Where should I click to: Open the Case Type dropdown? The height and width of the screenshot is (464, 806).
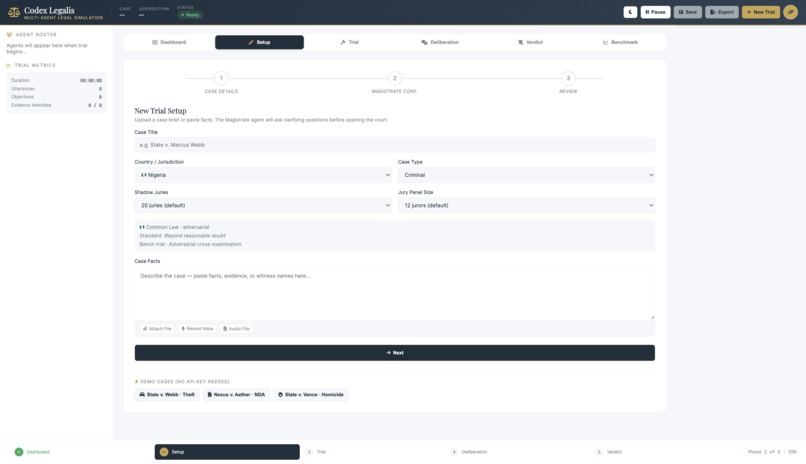pos(526,175)
